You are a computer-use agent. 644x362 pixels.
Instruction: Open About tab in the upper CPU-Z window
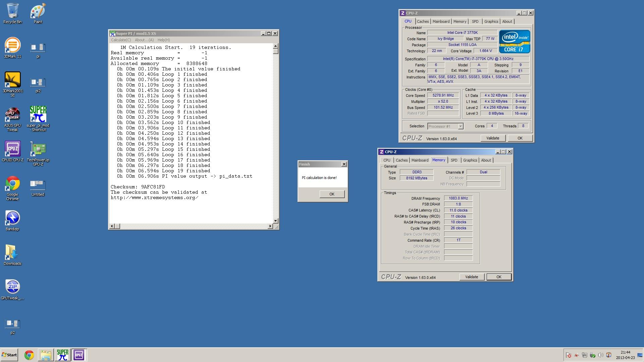click(x=507, y=21)
